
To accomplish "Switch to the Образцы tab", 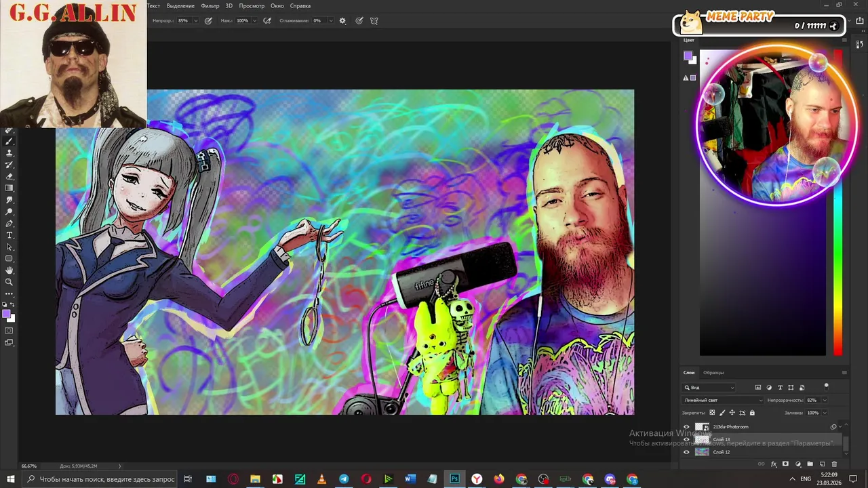I will (x=713, y=372).
